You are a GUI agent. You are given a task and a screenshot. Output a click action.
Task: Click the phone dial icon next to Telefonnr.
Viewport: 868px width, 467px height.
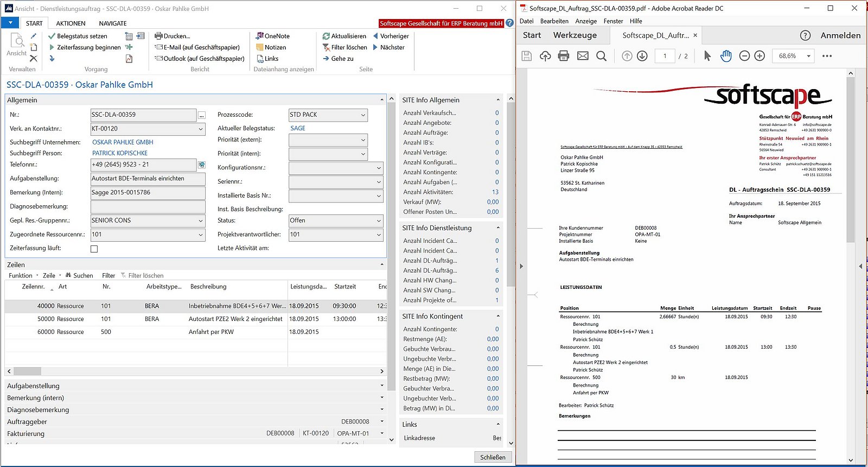[x=201, y=165]
